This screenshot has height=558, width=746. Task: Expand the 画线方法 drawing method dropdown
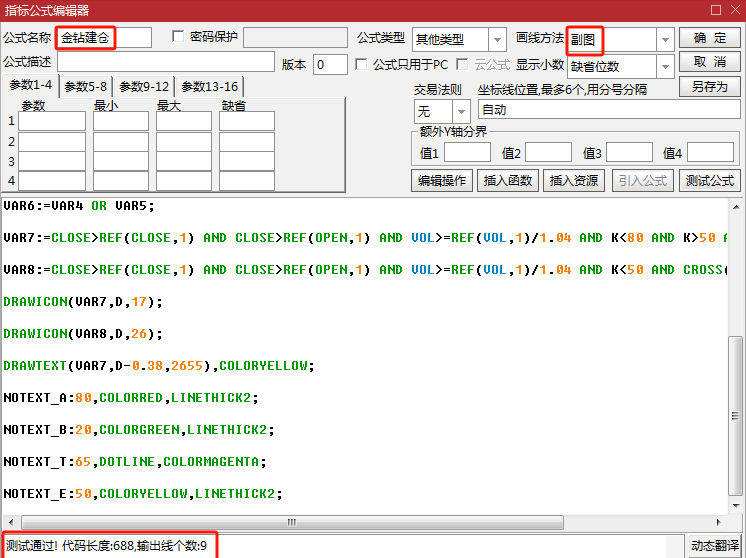pyautogui.click(x=665, y=39)
